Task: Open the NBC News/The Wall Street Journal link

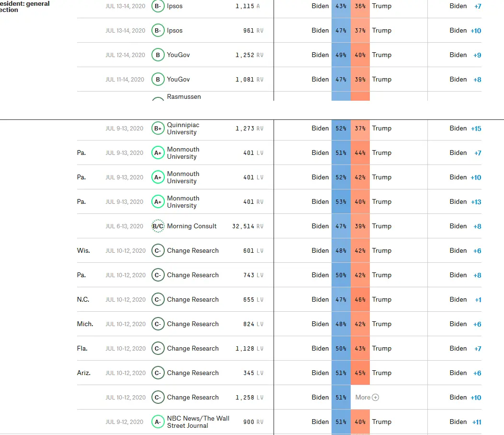Action: click(198, 422)
